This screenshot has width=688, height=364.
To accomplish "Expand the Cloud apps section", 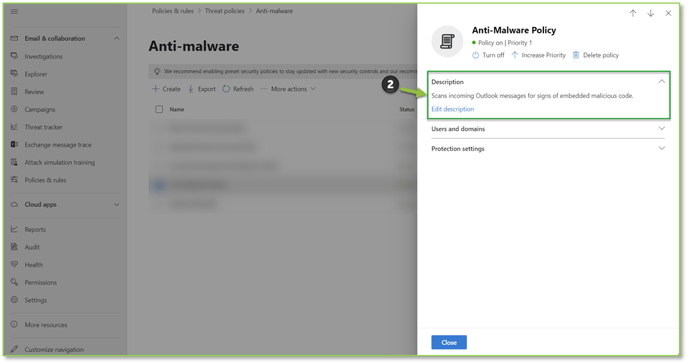I will [117, 204].
